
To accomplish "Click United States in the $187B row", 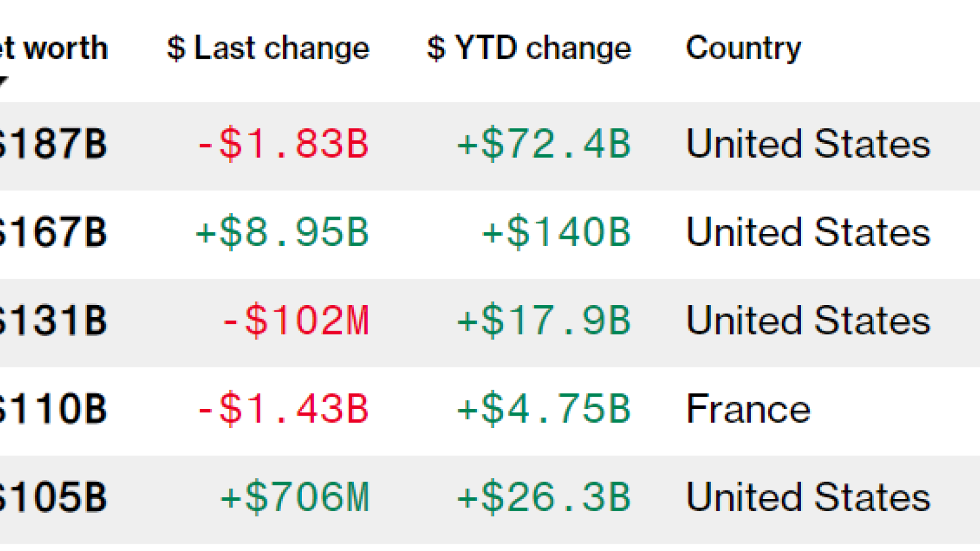I will tap(808, 144).
